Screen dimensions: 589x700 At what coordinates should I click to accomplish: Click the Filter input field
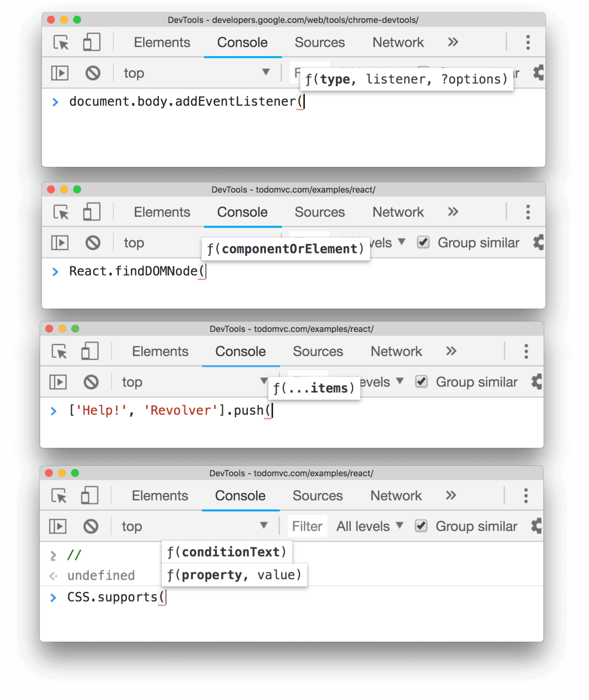pyautogui.click(x=307, y=526)
